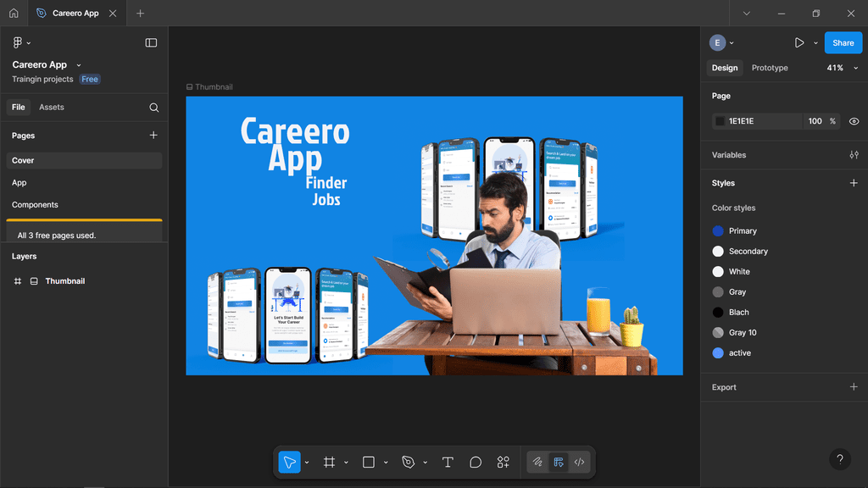The image size is (868, 488).
Task: Toggle the sidebar panel layout icon
Action: (x=151, y=42)
